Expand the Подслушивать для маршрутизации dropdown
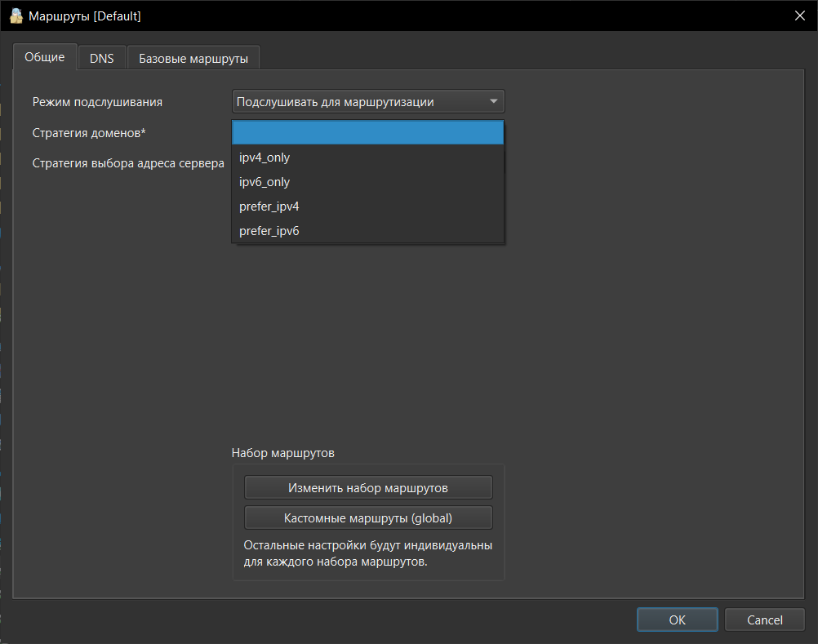The image size is (818, 644). tap(368, 102)
